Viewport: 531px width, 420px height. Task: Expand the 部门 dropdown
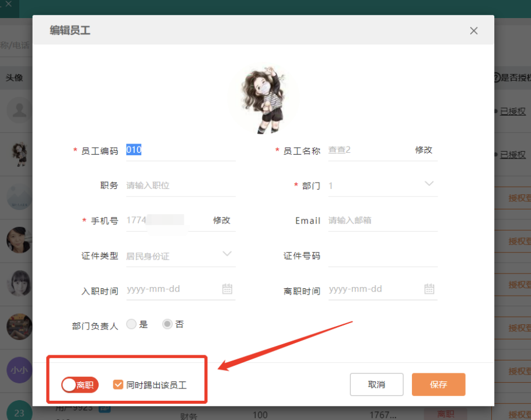(x=429, y=184)
